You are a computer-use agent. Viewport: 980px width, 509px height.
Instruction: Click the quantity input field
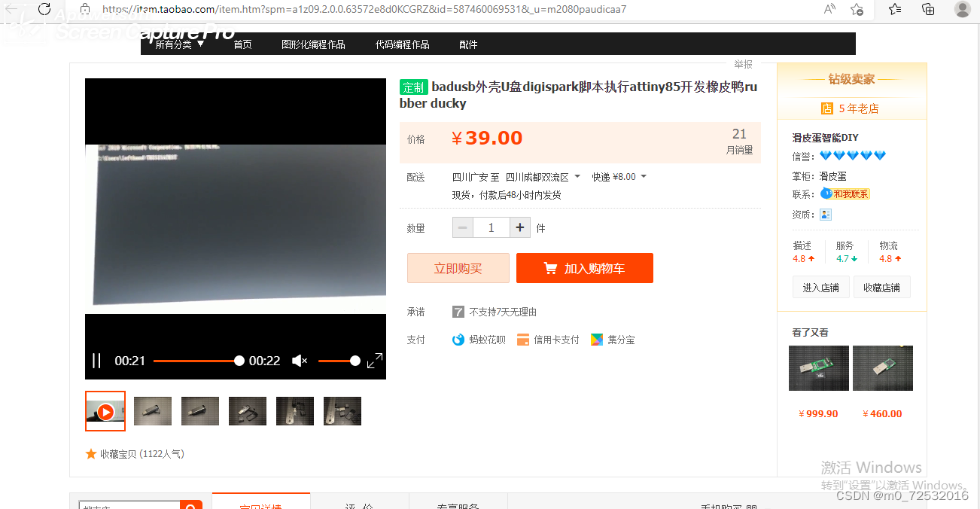[492, 227]
